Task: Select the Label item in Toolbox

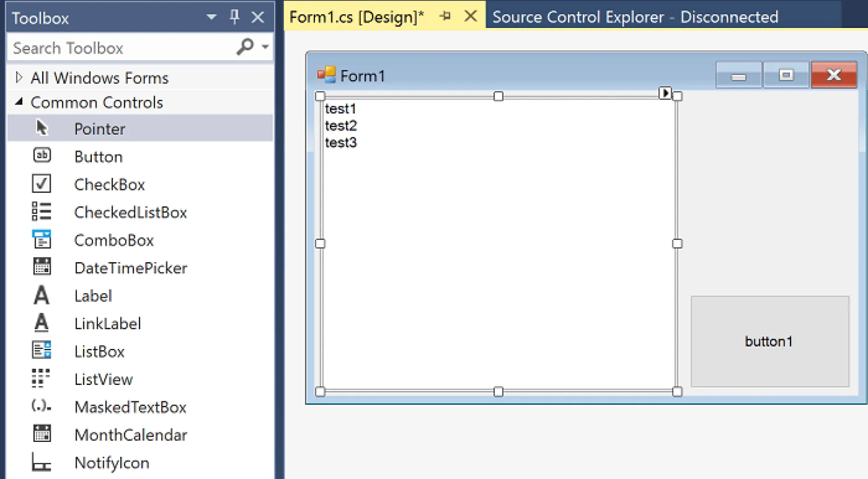Action: pos(93,296)
